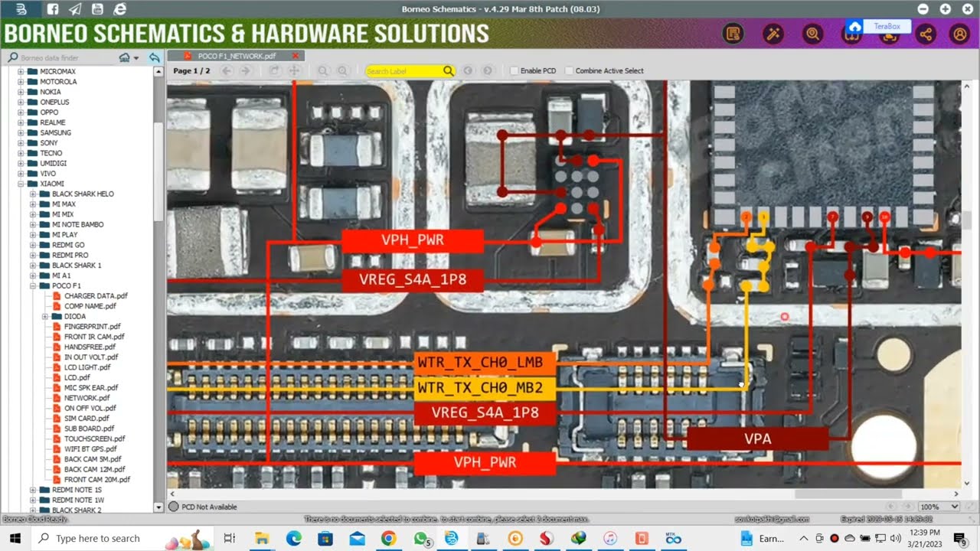Open the user account profile icon
980x551 pixels.
point(959,34)
